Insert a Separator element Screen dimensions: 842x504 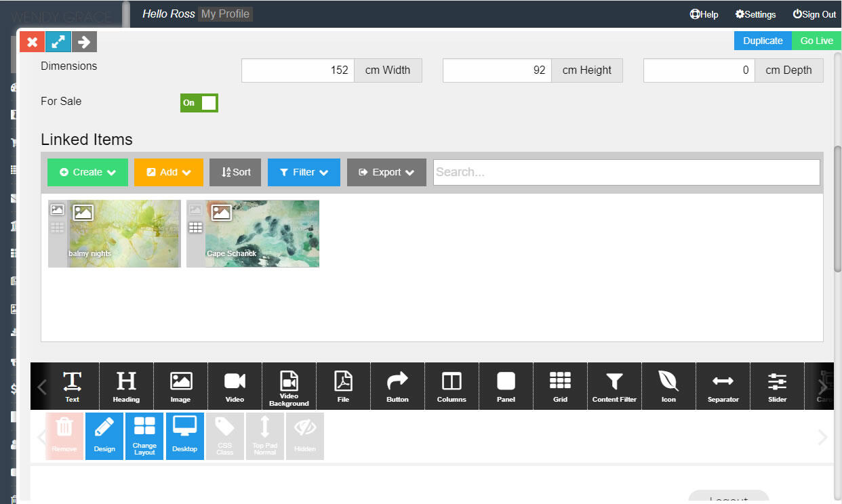click(723, 386)
